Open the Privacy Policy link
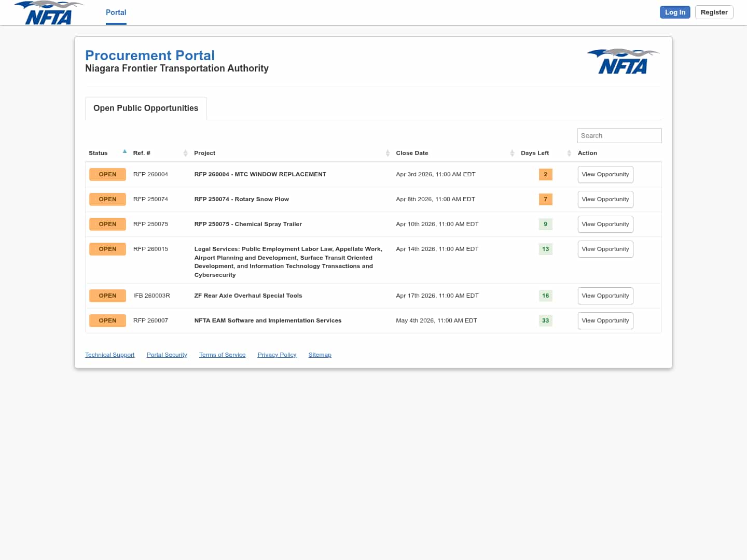747x560 pixels. pyautogui.click(x=276, y=355)
